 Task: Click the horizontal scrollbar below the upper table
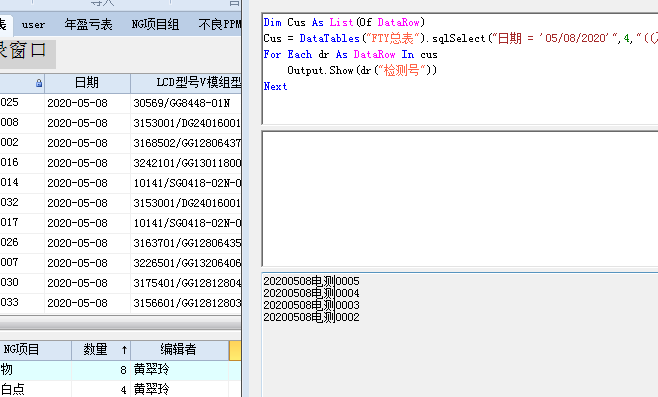point(120,323)
